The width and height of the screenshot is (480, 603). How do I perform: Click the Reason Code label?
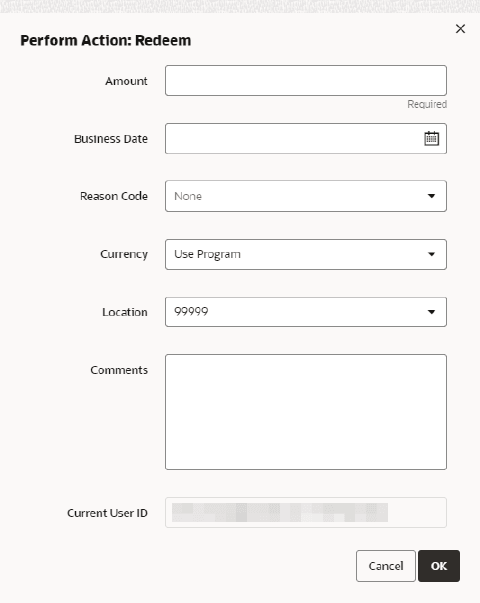tap(114, 196)
